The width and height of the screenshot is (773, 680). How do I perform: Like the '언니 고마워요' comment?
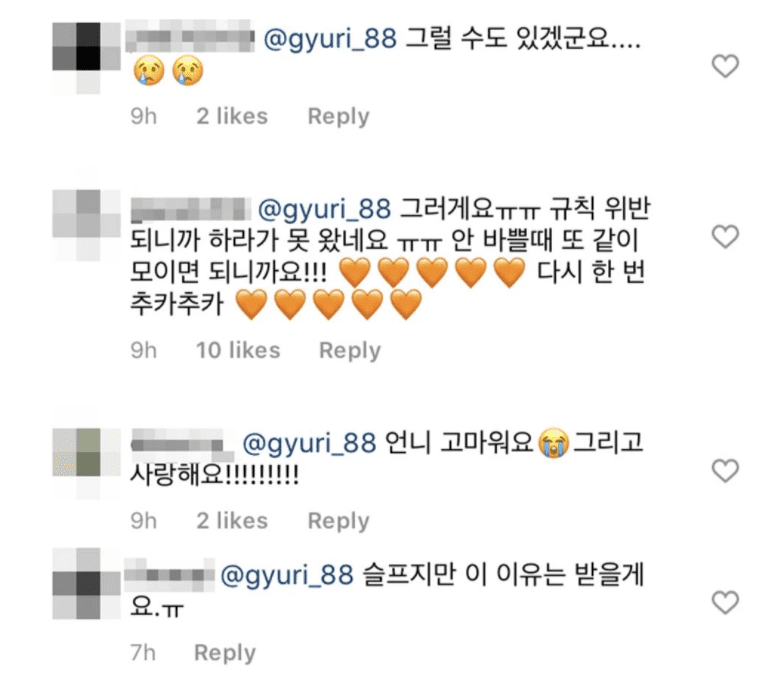pos(723,471)
